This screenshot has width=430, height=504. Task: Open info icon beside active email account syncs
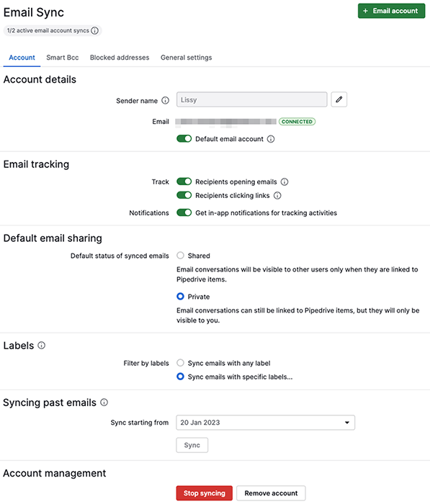(x=94, y=30)
